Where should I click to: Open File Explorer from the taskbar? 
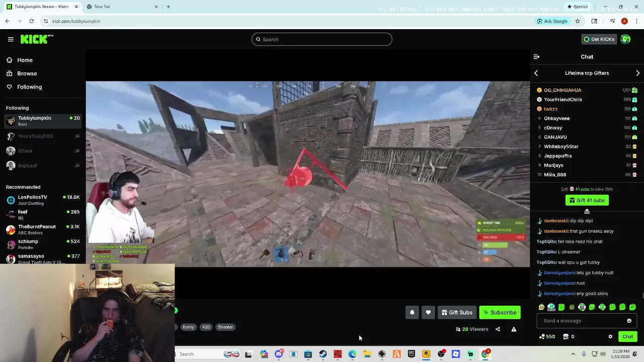[367, 354]
